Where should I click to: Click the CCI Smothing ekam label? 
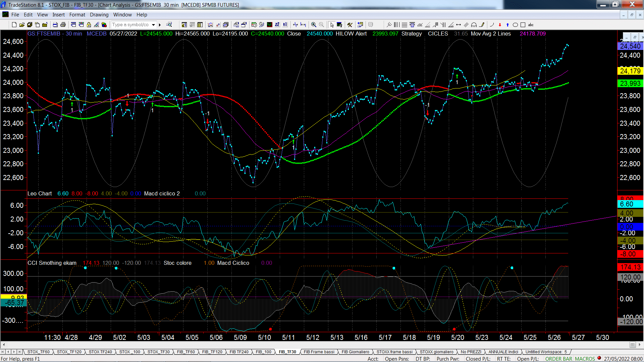click(52, 263)
